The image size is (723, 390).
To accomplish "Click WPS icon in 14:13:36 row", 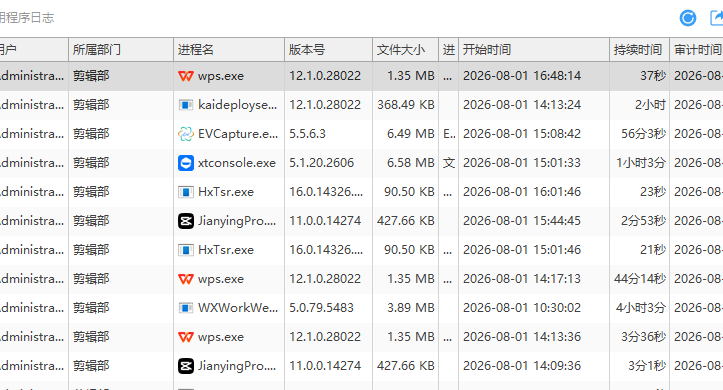I will 186,337.
